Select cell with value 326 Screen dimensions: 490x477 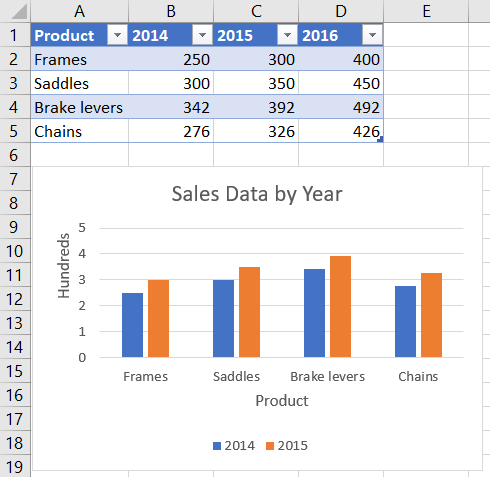(256, 131)
